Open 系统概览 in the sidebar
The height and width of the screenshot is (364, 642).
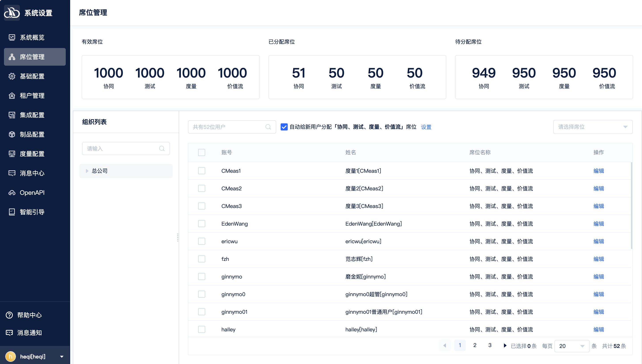35,37
